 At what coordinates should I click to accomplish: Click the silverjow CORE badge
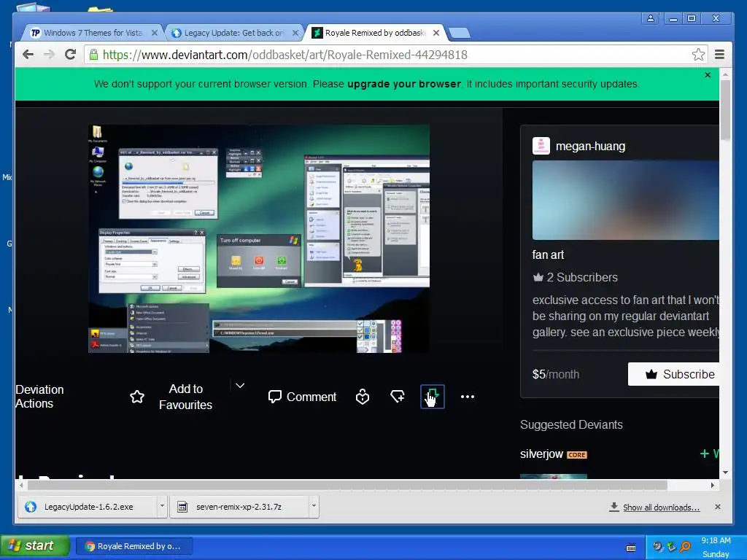pos(577,455)
